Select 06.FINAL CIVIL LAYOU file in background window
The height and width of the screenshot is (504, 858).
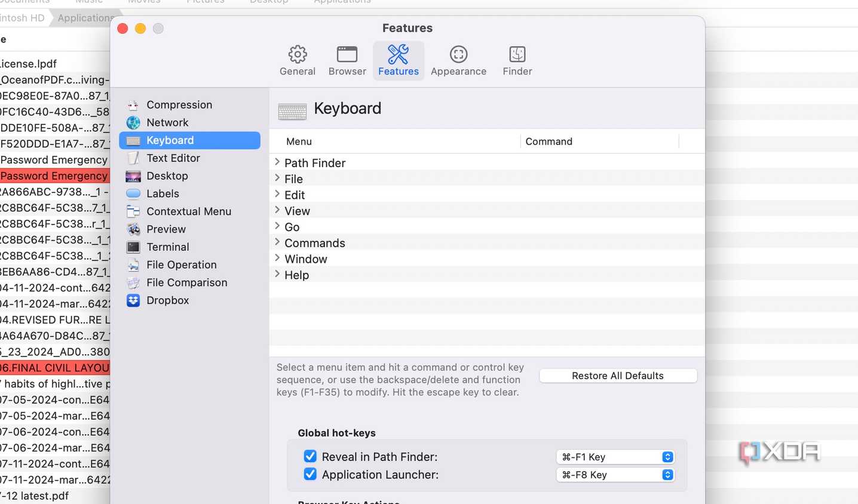(54, 368)
